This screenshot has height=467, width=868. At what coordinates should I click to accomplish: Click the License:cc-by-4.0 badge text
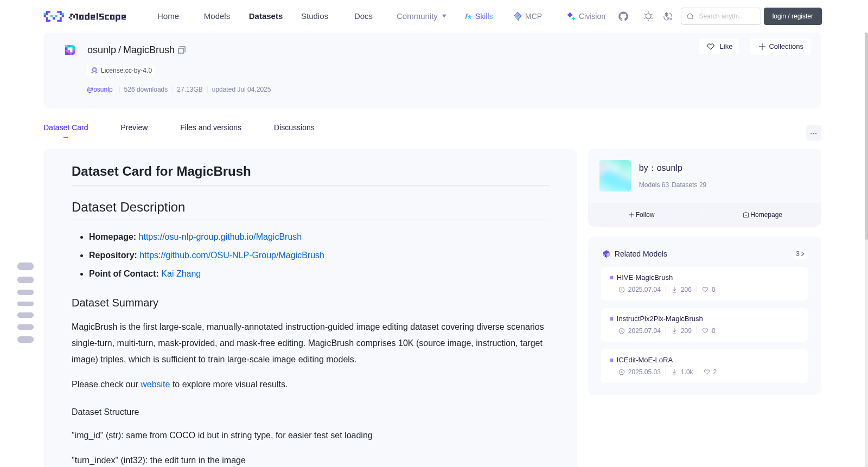click(x=126, y=71)
